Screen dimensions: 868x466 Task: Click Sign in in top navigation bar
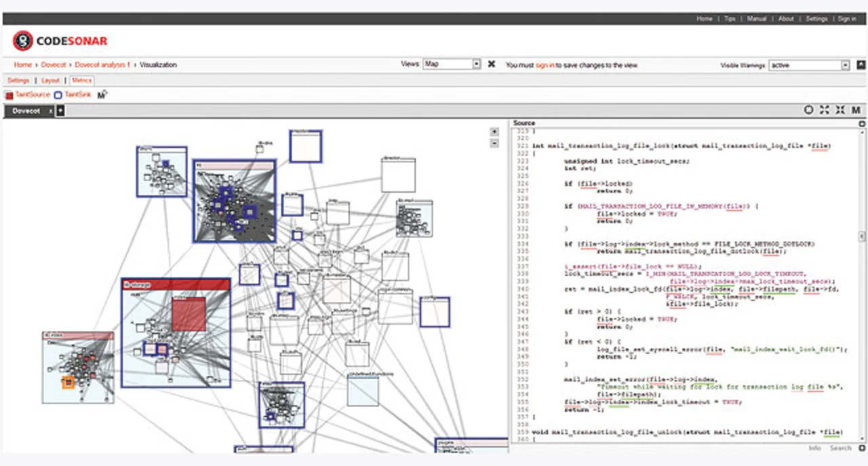tap(847, 19)
